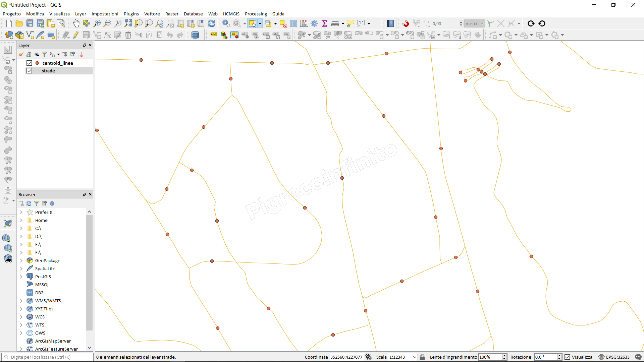Viewport: 644px width, 362px height.
Task: Enable snapping with the magnet icon
Action: pyautogui.click(x=406, y=23)
